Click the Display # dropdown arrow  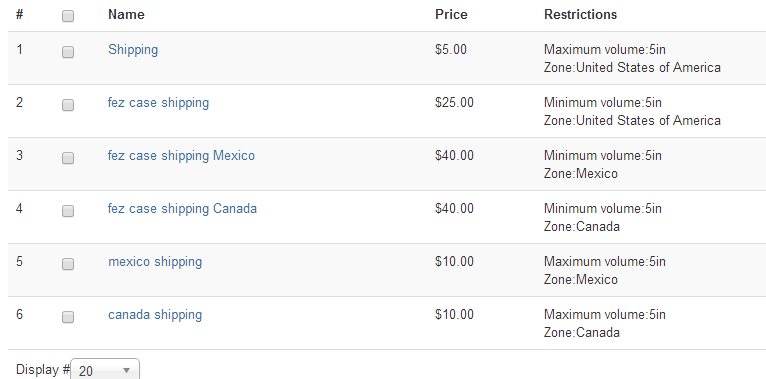click(x=127, y=371)
